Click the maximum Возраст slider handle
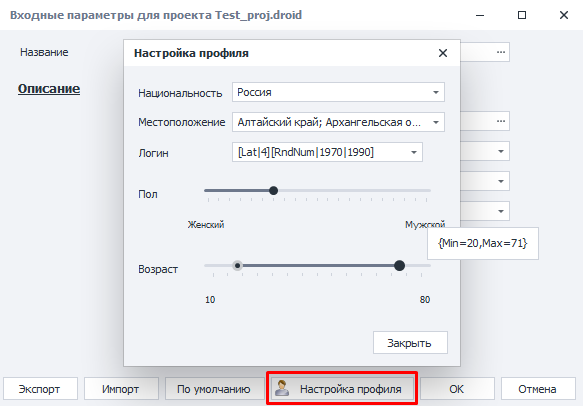 coord(399,265)
